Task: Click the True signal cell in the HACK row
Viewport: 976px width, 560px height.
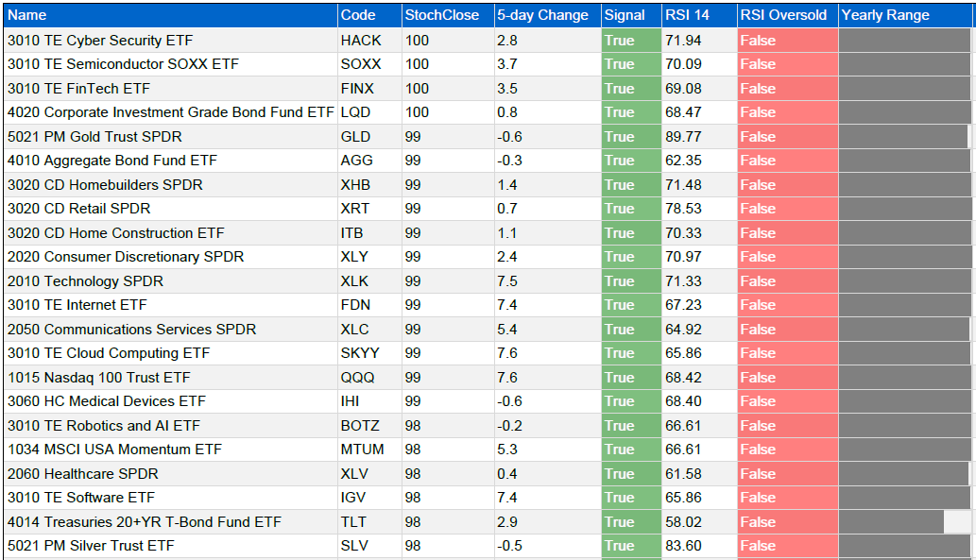Action: coord(631,41)
